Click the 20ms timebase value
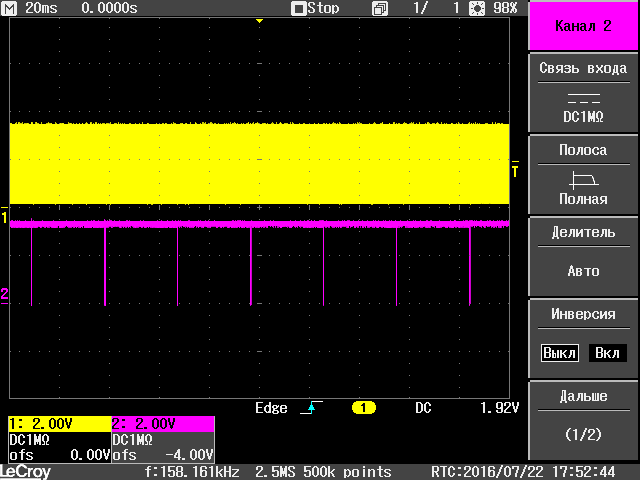Viewport: 640px width, 480px height. [x=41, y=8]
